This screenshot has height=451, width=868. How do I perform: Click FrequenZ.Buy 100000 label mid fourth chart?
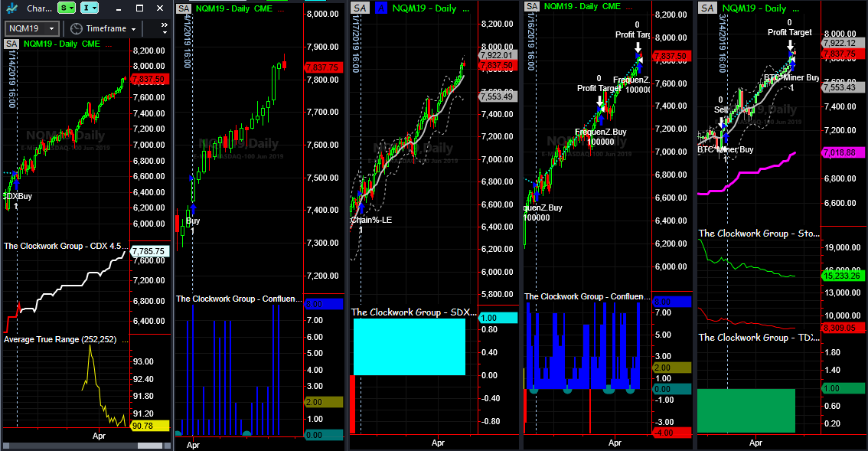click(x=601, y=137)
